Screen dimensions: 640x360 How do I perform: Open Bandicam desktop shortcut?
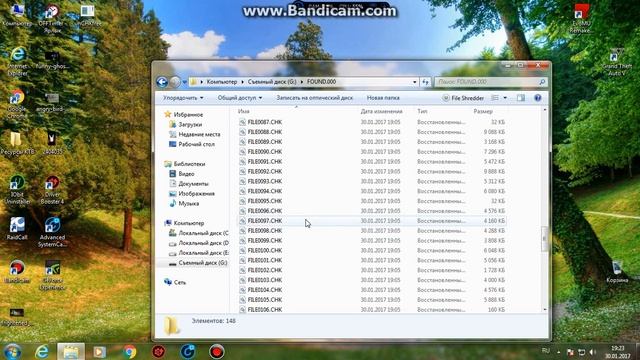[x=17, y=271]
